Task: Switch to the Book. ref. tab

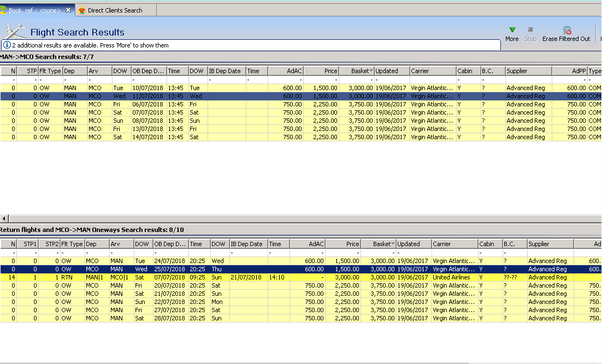Action: [34, 10]
